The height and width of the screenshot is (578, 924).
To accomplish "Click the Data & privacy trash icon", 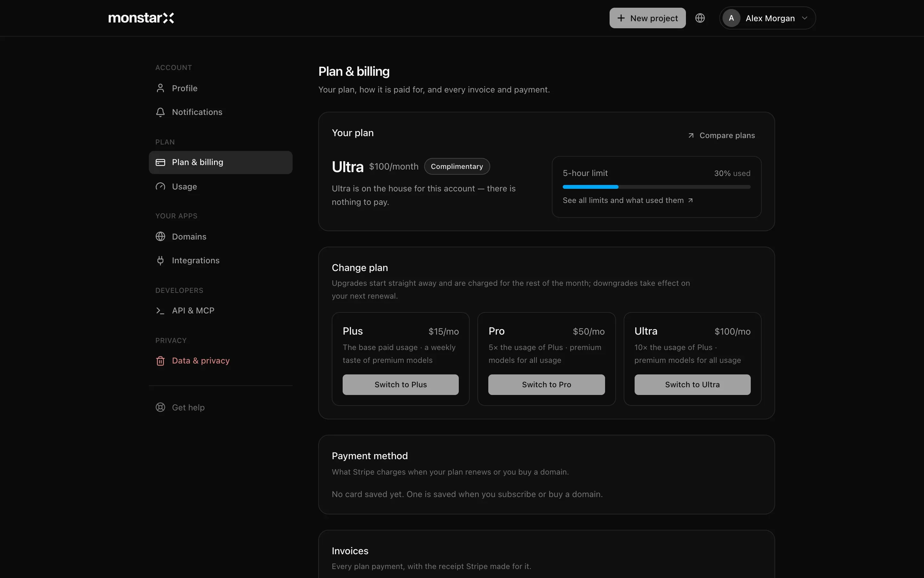I will (x=160, y=361).
